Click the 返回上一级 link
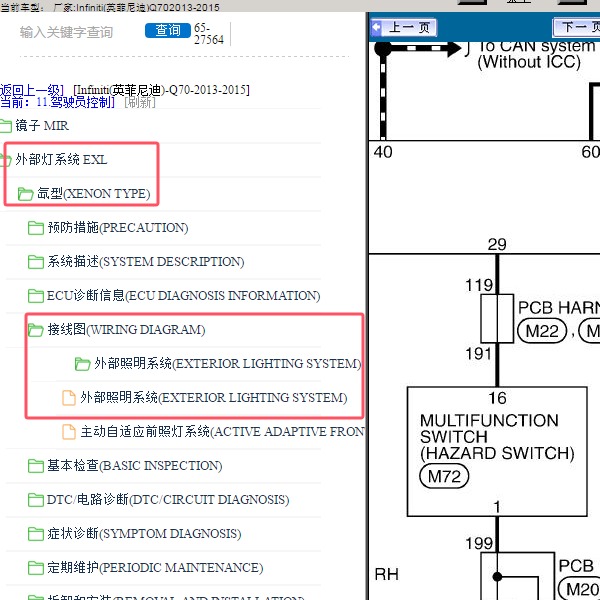 click(x=31, y=90)
